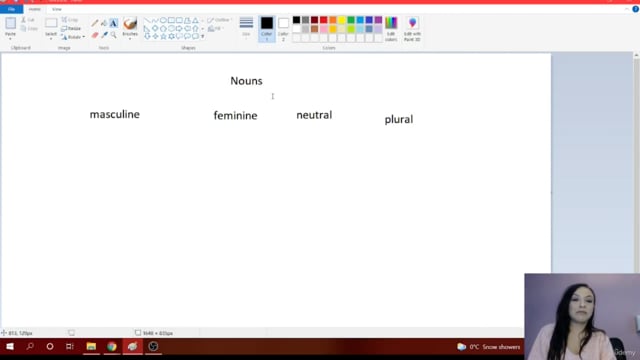Expand the Brushes dropdown arrow
Screen dimensions: 640x360
pos(130,39)
